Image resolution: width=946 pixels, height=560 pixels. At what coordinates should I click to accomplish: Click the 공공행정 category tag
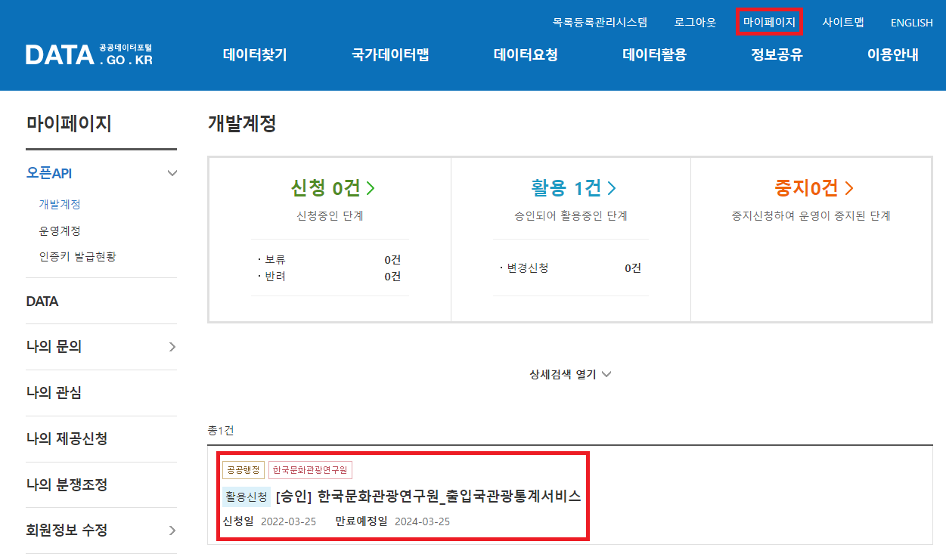coord(243,470)
